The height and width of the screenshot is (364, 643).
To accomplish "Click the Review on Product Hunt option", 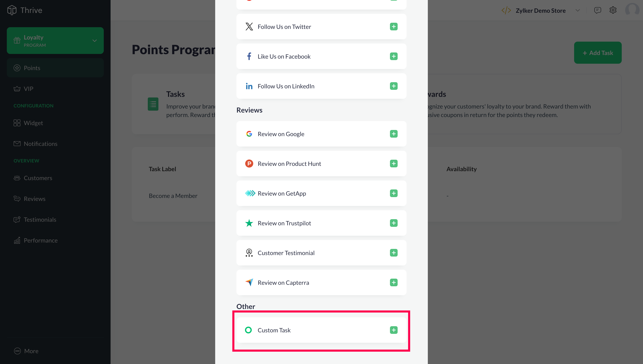I will (321, 163).
